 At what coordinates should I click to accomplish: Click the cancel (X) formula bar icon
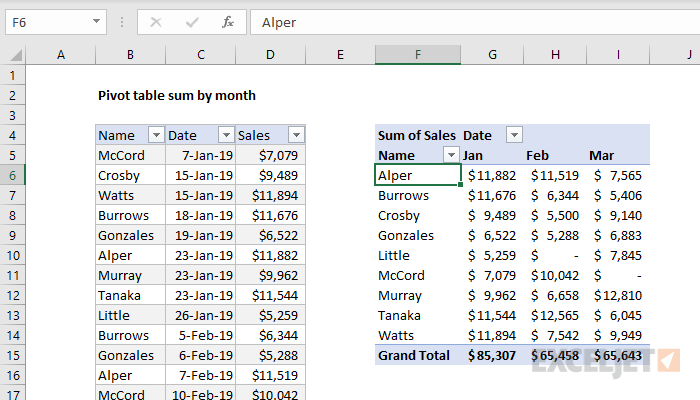point(156,21)
